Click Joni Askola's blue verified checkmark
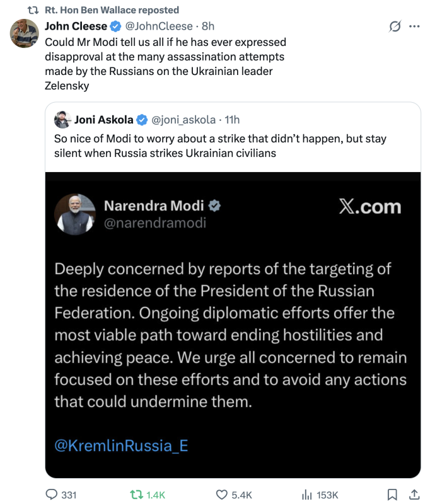Image resolution: width=430 pixels, height=504 pixels. tap(143, 120)
